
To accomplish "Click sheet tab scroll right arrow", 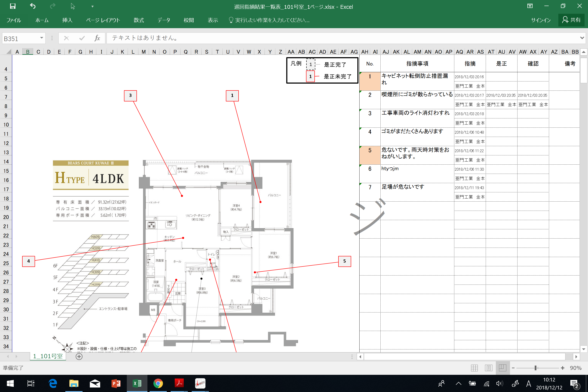I will pos(17,357).
